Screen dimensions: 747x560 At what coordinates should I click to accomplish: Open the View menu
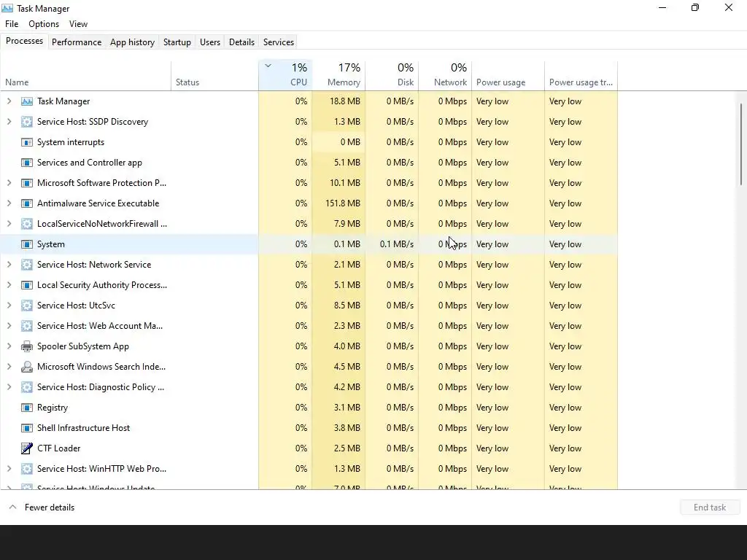(x=78, y=24)
